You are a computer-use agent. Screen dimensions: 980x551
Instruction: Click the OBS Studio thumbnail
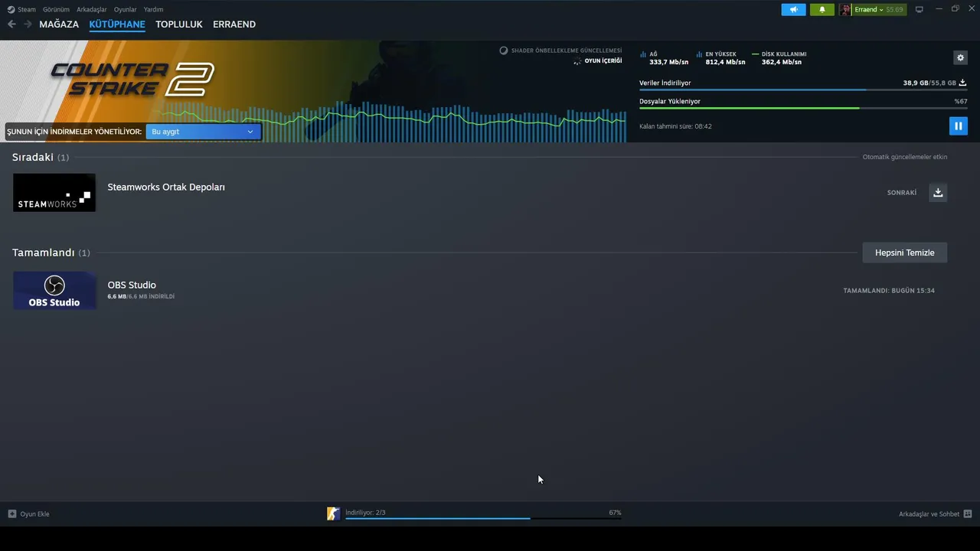54,291
